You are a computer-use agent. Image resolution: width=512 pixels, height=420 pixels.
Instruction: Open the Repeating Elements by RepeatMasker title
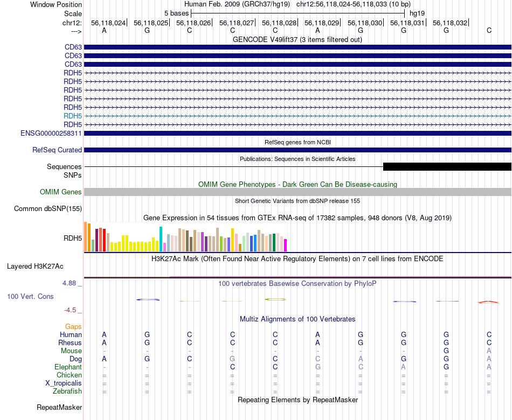tap(297, 400)
